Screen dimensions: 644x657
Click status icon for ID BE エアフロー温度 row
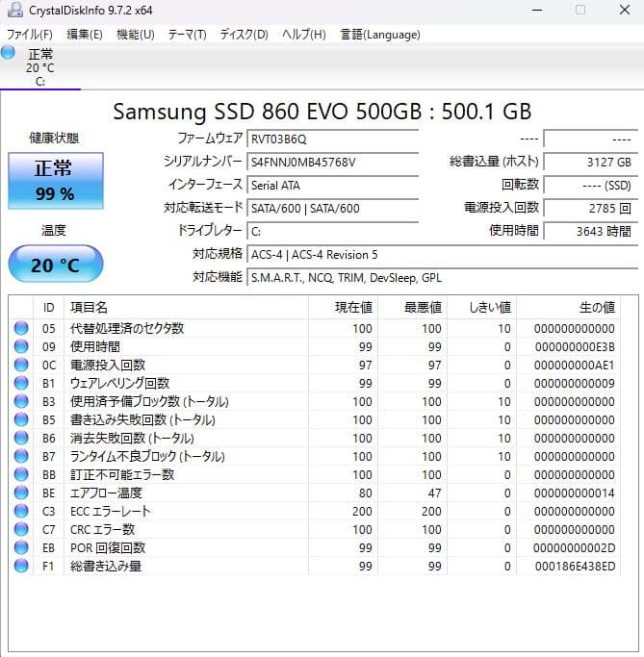click(21, 493)
